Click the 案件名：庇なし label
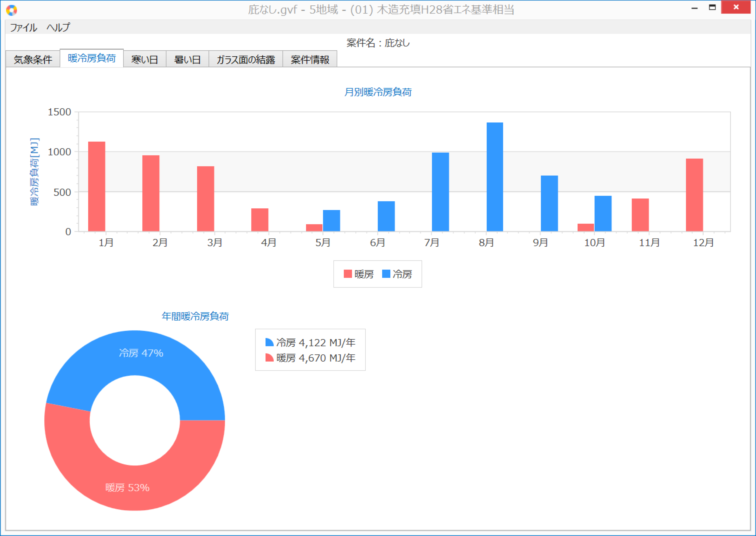Viewport: 756px width, 536px height. (x=378, y=43)
